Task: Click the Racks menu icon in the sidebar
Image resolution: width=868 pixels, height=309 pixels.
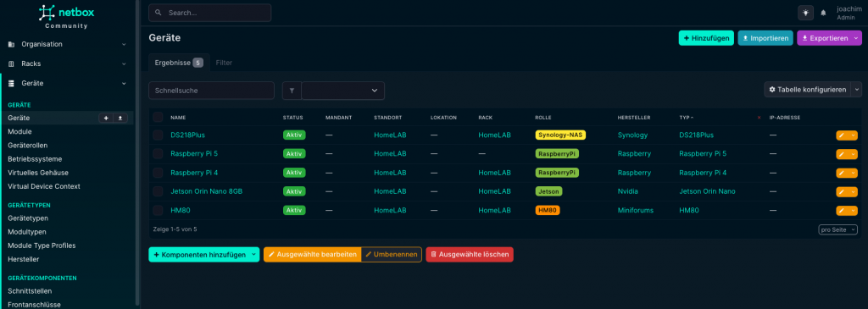Action: [12, 63]
